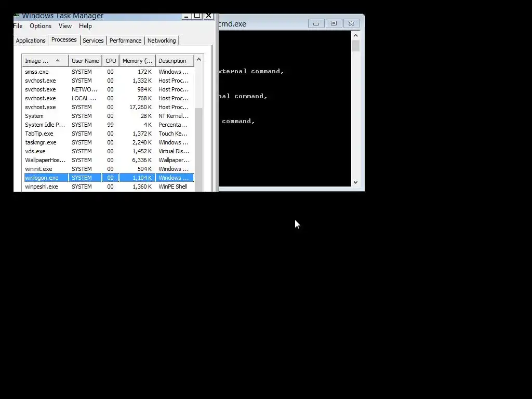Image resolution: width=532 pixels, height=399 pixels.
Task: Select the System process row
Action: 109,116
